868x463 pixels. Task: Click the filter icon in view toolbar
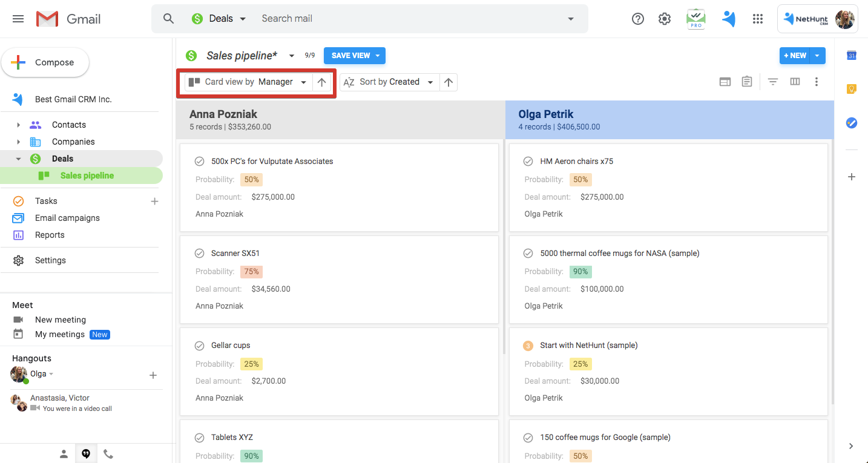click(773, 82)
